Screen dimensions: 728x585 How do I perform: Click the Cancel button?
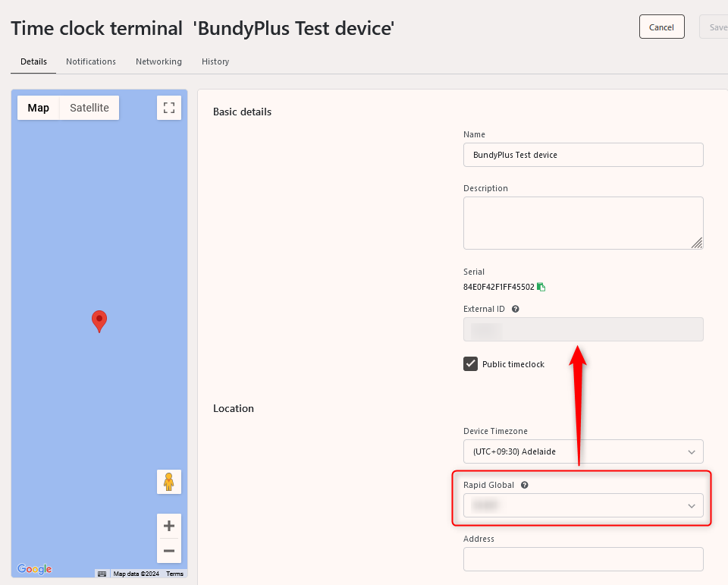[661, 27]
